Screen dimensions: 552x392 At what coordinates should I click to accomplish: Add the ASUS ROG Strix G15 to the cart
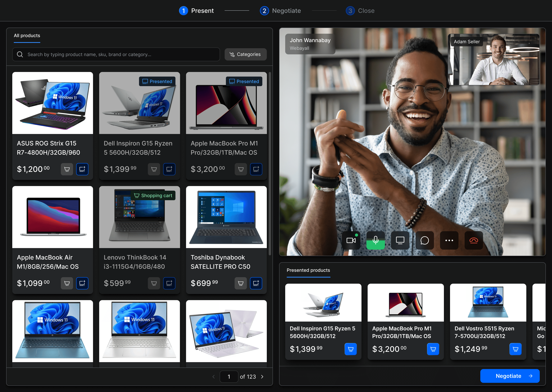[x=67, y=169]
